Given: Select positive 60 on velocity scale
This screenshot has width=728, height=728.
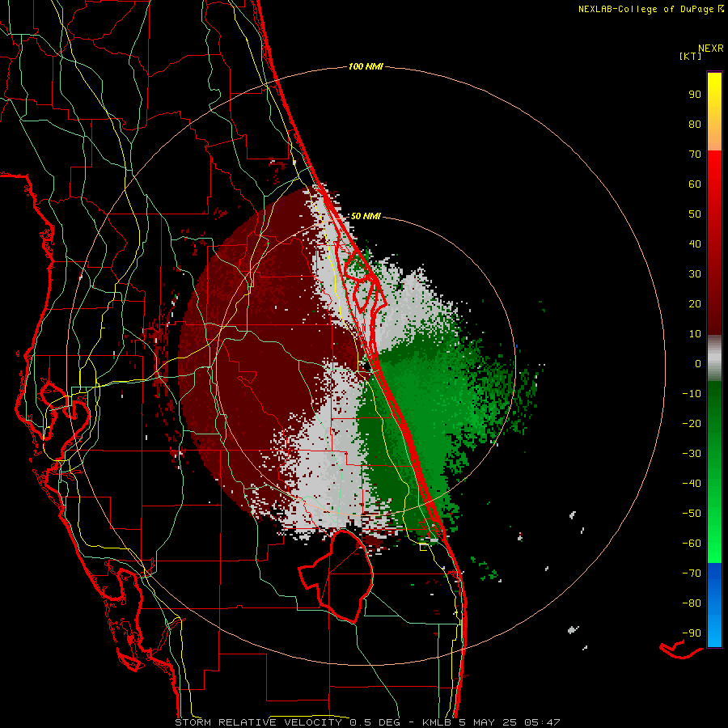Looking at the screenshot, I should click(695, 184).
